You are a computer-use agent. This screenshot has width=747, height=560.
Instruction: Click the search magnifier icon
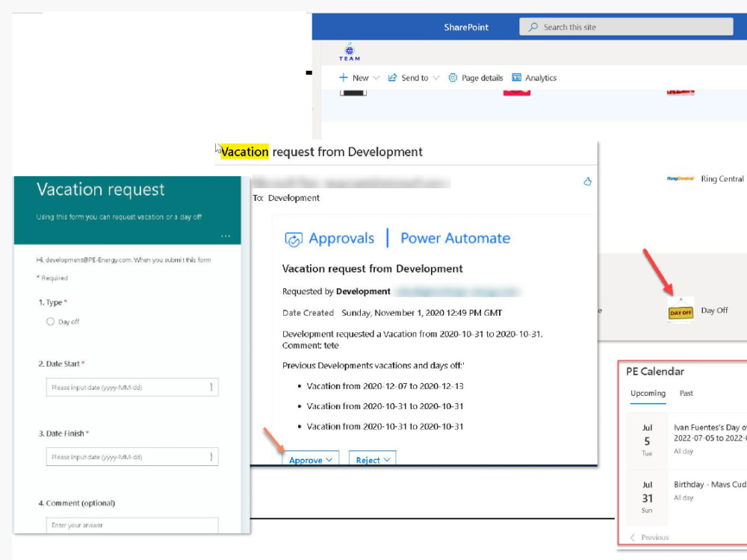tap(533, 27)
